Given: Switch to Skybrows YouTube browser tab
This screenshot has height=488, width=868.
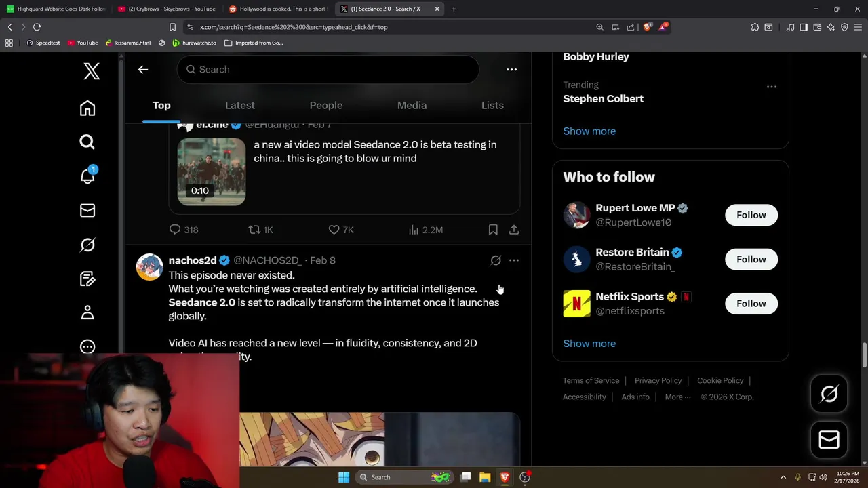Looking at the screenshot, I should (166, 9).
